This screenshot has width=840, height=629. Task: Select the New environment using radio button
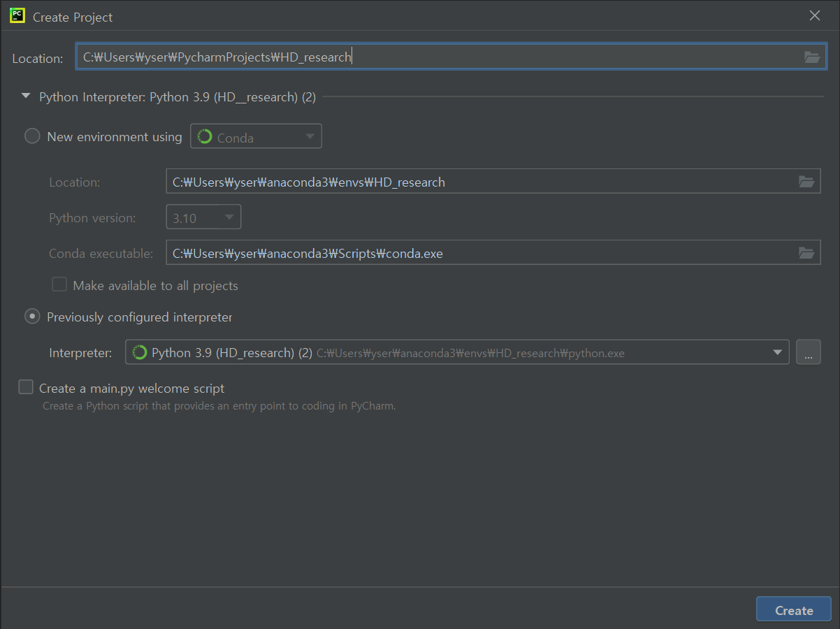(x=32, y=136)
